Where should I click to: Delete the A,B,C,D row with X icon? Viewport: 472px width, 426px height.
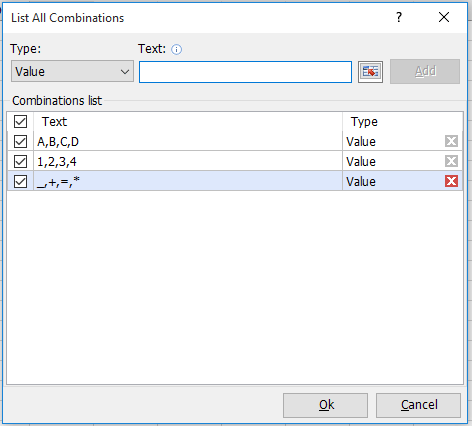click(451, 141)
